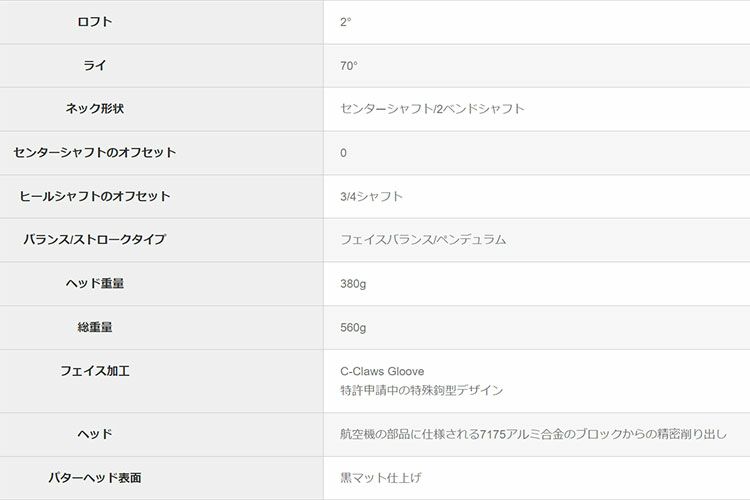This screenshot has height=500, width=750.
Task: Click the ヘッド重量 label
Action: (x=95, y=284)
